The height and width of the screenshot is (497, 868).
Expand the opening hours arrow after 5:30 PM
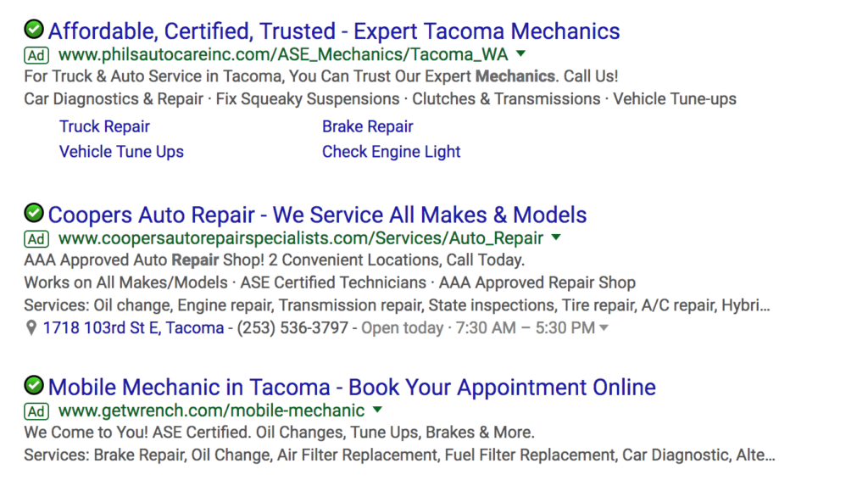(x=604, y=328)
